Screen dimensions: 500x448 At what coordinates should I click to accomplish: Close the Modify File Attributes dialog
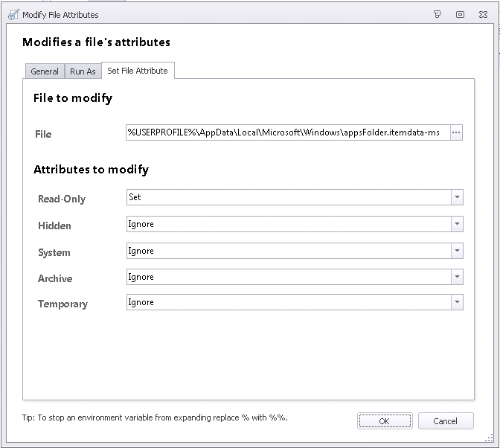(484, 14)
